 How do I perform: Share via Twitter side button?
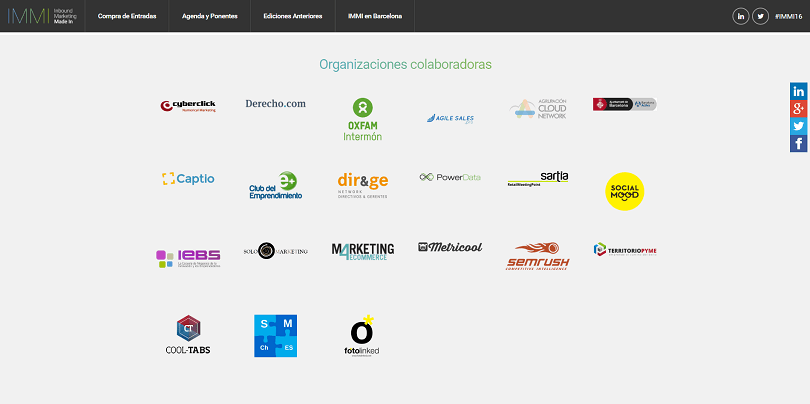pos(799,126)
